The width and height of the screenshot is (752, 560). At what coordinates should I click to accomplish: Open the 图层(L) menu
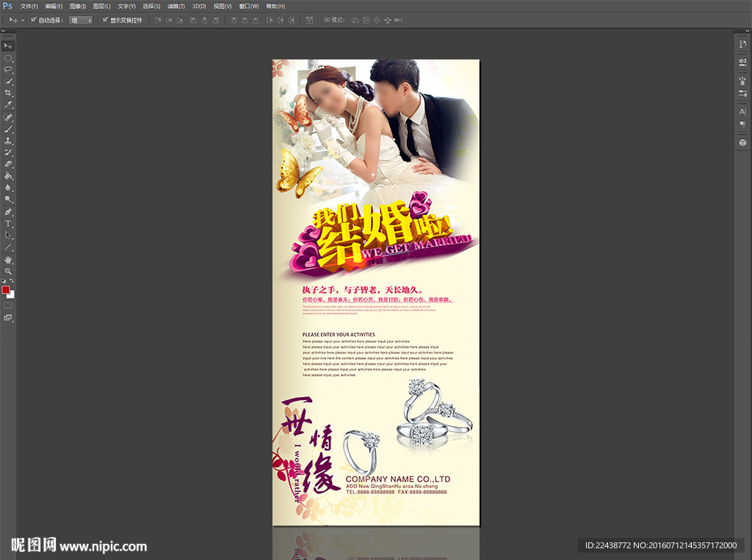[x=101, y=6]
